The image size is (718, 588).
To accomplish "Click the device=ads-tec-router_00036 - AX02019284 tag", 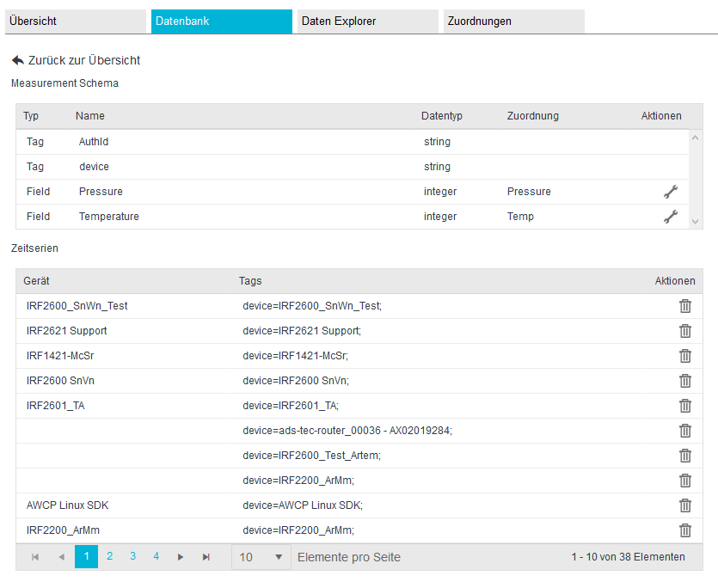I will (347, 431).
